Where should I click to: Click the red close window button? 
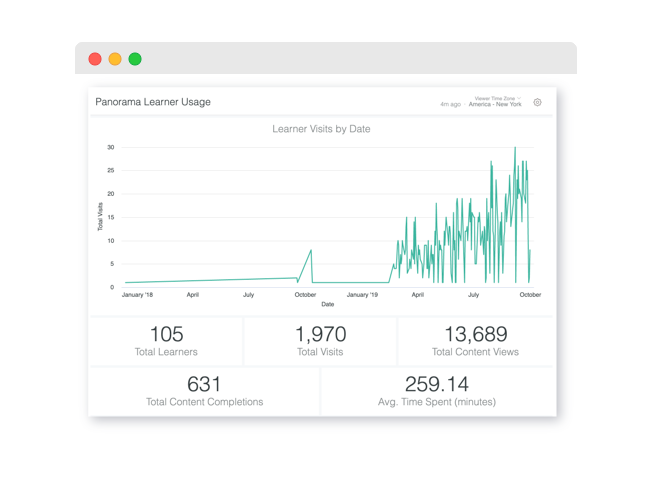coord(95,59)
